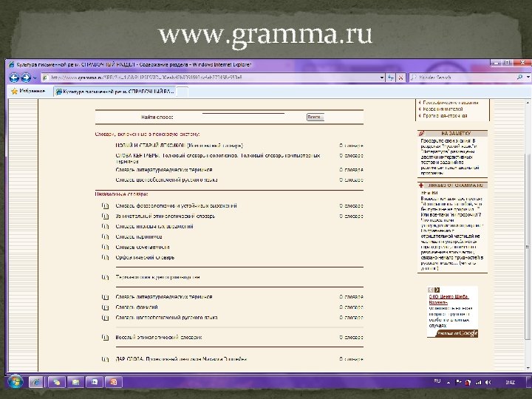Click the Поиск button
The height and width of the screenshot is (399, 532).
click(x=316, y=117)
